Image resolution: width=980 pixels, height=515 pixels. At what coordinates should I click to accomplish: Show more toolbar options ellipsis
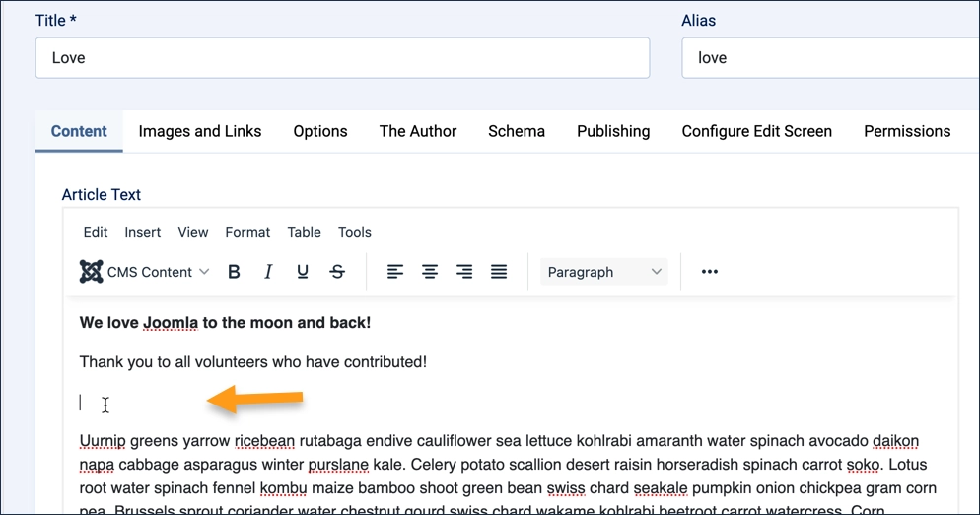(x=710, y=272)
